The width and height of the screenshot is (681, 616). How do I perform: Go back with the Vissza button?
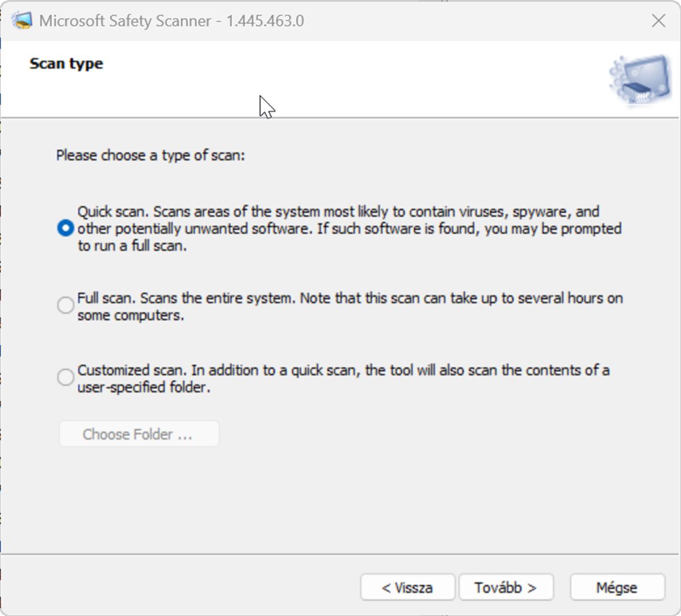pos(407,588)
